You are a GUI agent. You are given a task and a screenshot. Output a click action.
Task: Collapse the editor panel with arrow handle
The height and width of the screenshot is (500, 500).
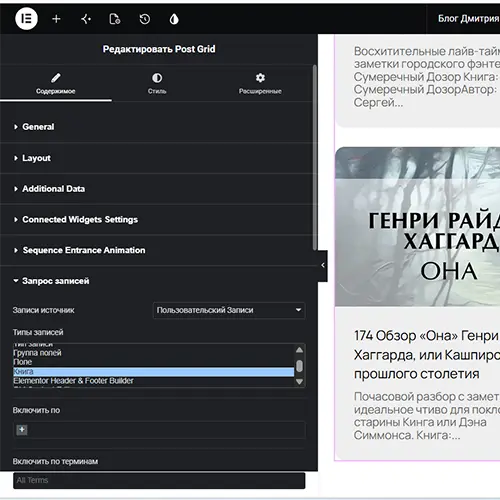tap(323, 265)
